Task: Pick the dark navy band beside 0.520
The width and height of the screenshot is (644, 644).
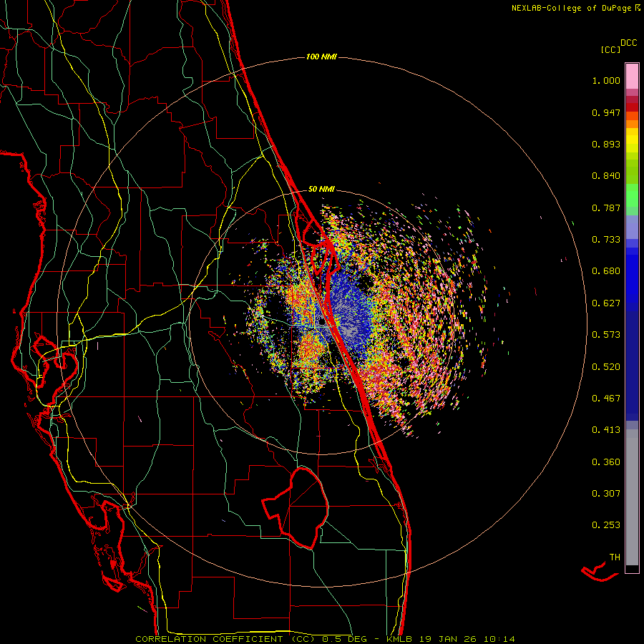Action: pos(632,366)
